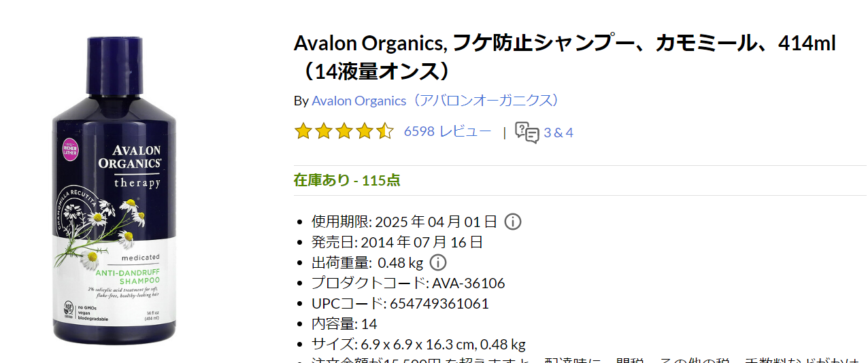Open the 6598 レビュー reviews link
Image resolution: width=868 pixels, height=363 pixels.
click(447, 132)
